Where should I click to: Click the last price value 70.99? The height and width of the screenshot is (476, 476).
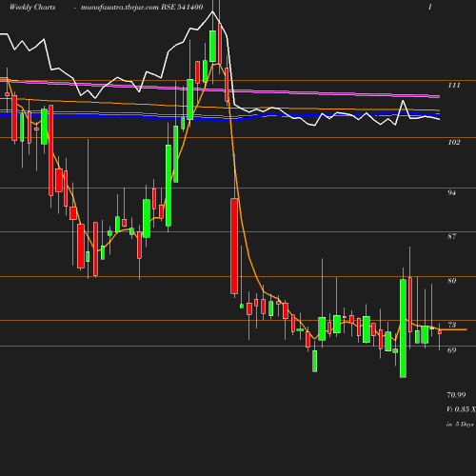456,395
